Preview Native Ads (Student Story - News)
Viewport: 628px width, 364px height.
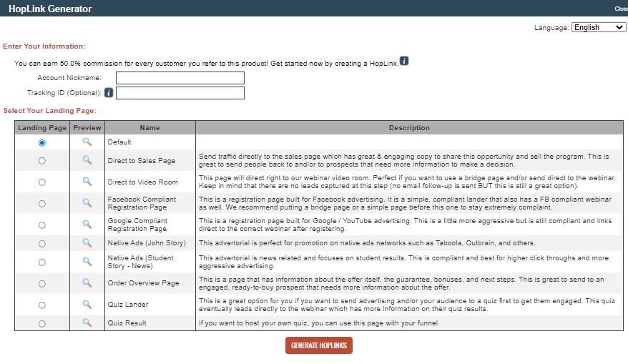click(87, 262)
